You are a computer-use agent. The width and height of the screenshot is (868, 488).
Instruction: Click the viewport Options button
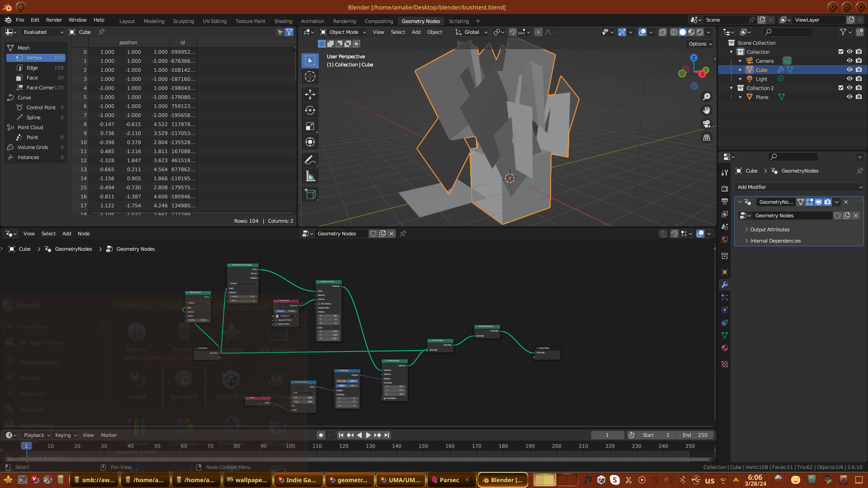[700, 44]
